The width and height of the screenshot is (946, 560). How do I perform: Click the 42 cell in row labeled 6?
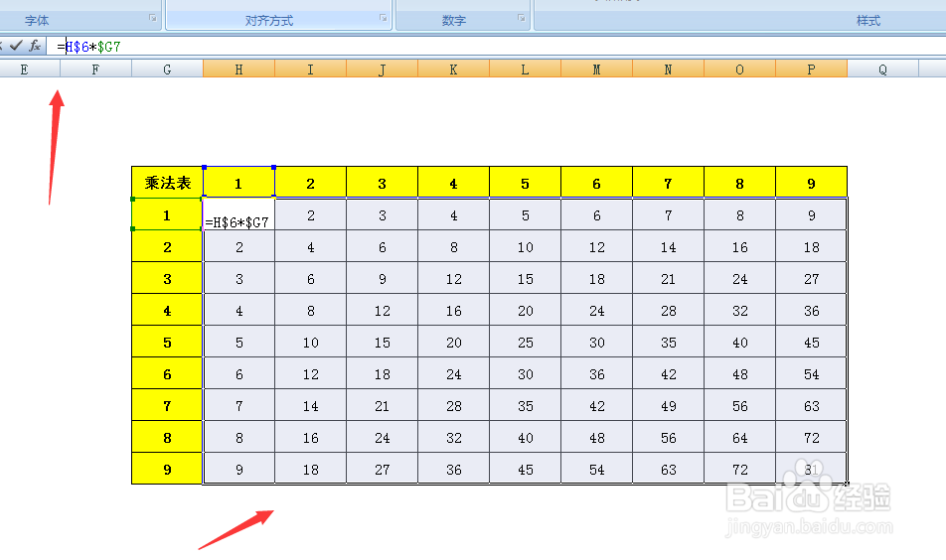pos(668,373)
